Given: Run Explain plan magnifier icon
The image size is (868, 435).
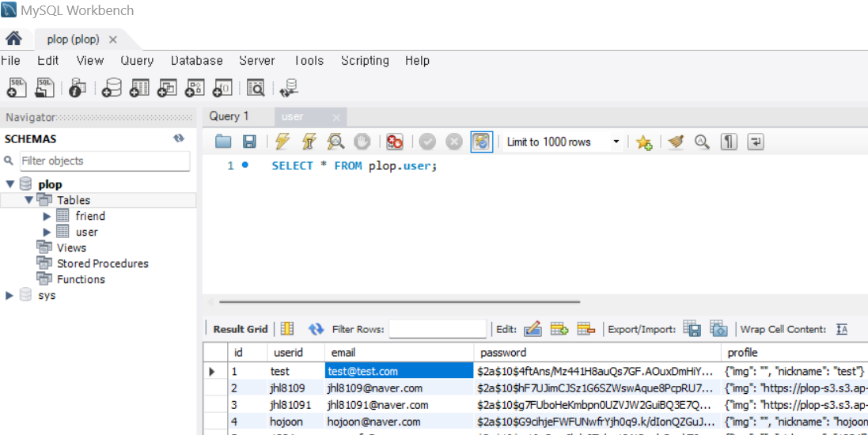Looking at the screenshot, I should coord(335,142).
